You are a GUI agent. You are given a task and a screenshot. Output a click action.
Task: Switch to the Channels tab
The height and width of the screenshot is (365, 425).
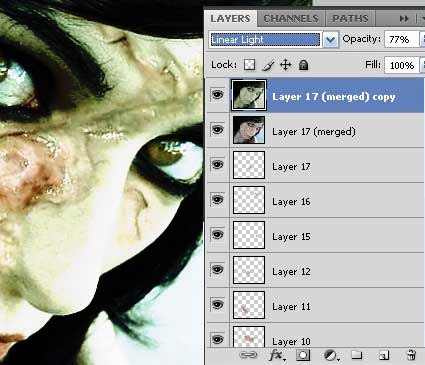pos(291,18)
